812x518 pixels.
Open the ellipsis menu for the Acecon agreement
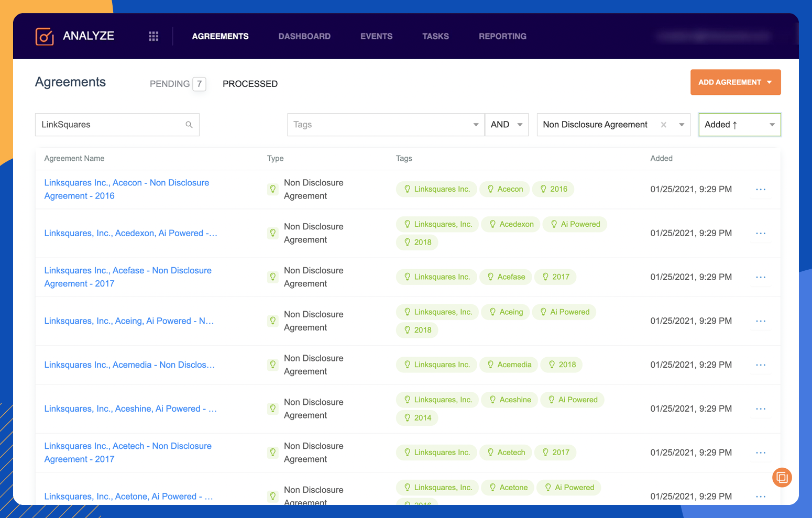point(760,189)
